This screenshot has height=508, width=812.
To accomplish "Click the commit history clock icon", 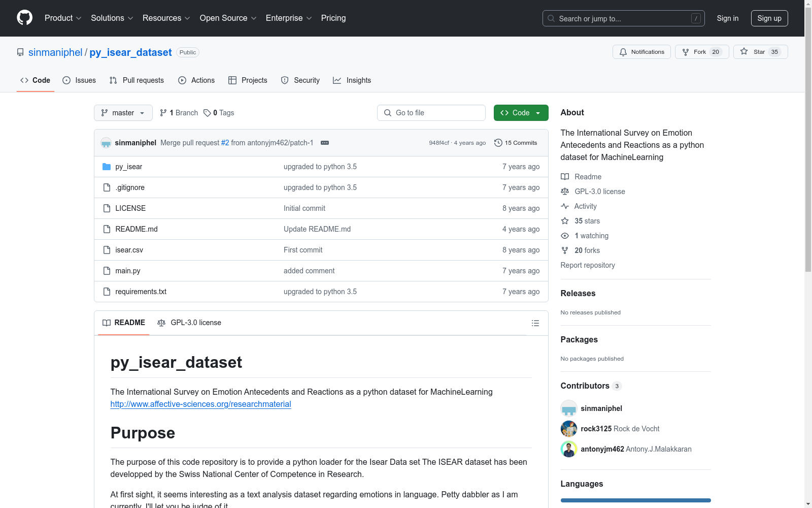I will (x=498, y=143).
